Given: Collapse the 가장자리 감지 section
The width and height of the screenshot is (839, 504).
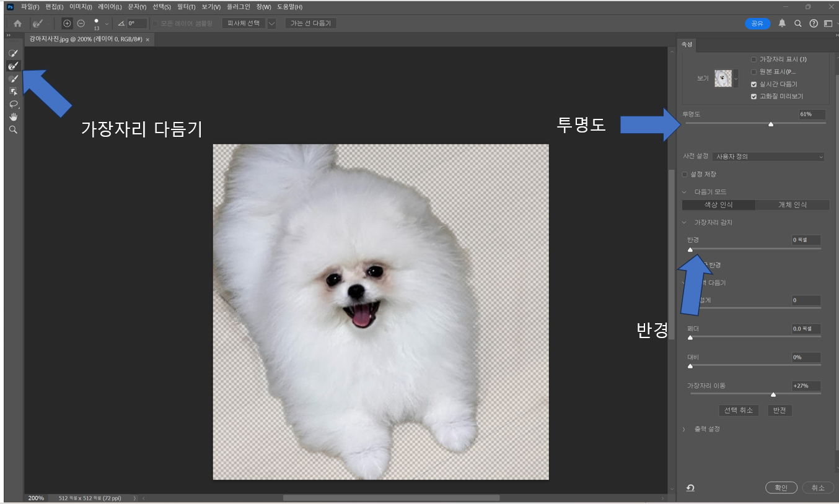Looking at the screenshot, I should tap(685, 222).
